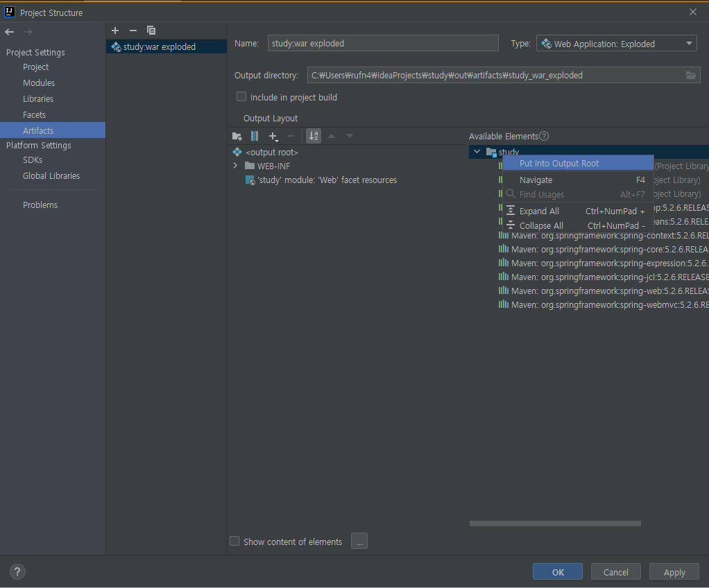Sort output layout elements alphabetically

[313, 136]
